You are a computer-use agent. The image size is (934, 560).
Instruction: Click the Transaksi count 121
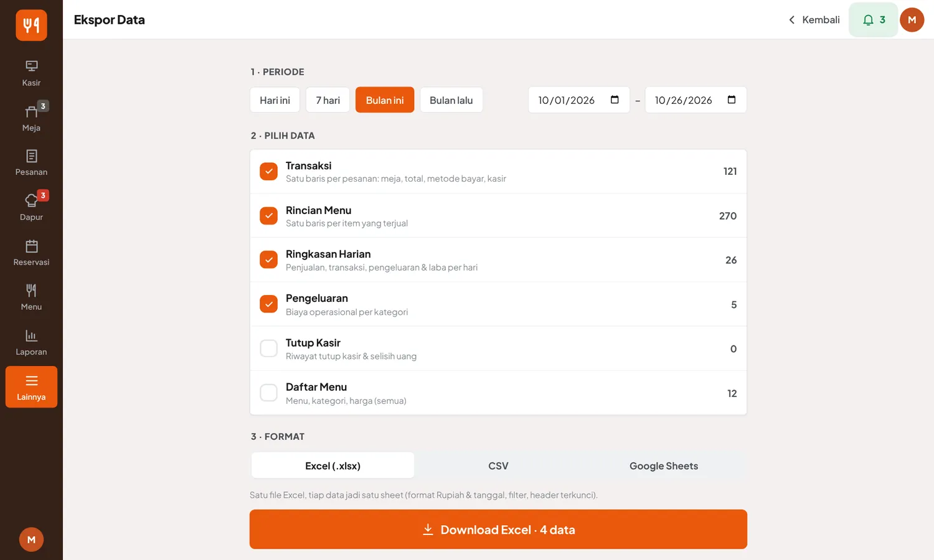pyautogui.click(x=730, y=171)
